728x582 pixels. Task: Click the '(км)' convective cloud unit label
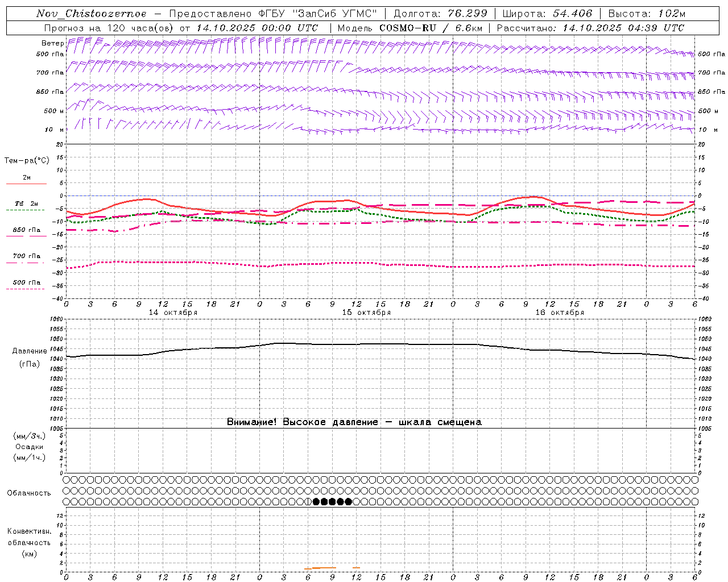point(29,554)
